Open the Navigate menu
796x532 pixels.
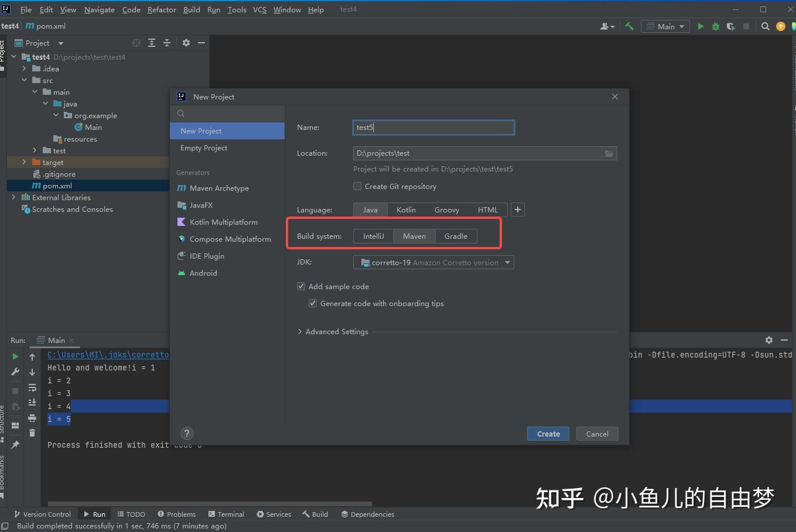pos(99,9)
